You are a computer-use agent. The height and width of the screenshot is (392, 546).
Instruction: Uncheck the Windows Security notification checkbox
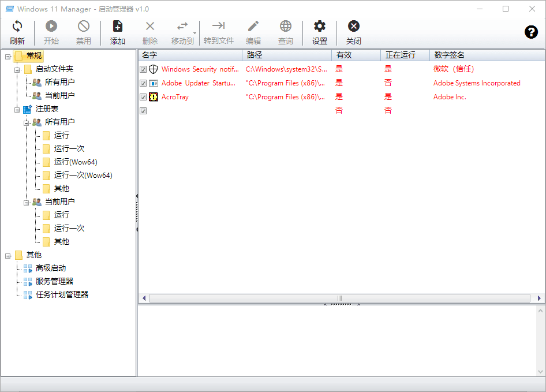tap(143, 69)
